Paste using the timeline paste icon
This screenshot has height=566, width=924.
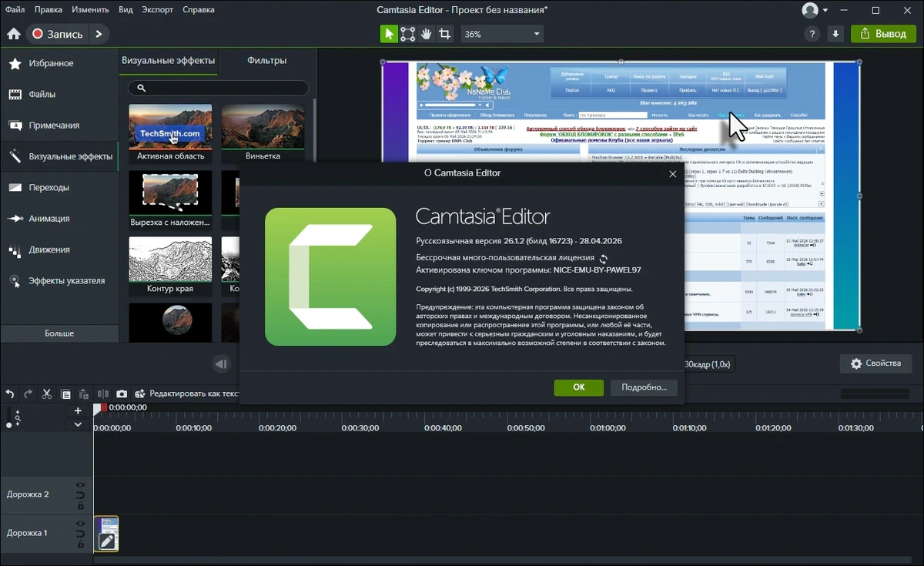pos(83,394)
